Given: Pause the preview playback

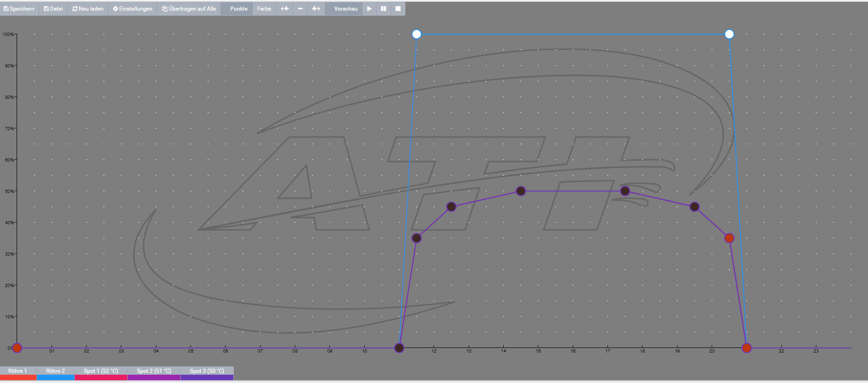Looking at the screenshot, I should pyautogui.click(x=383, y=9).
